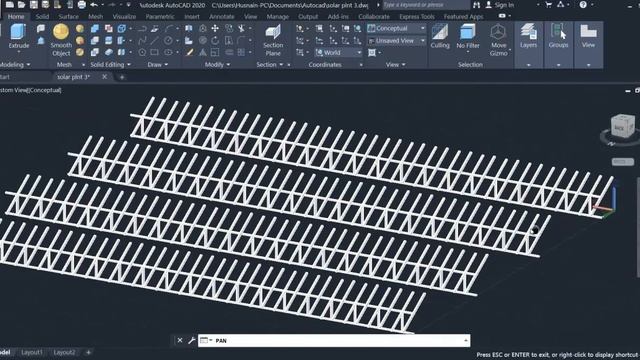640x360 pixels.
Task: Switch to the Annotate ribbon tab
Action: [222, 17]
